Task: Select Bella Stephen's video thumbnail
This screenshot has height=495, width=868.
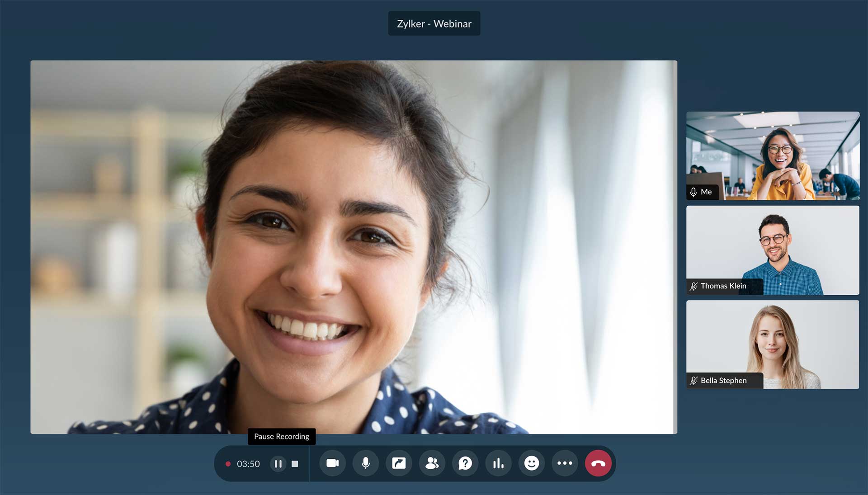Action: pyautogui.click(x=772, y=344)
